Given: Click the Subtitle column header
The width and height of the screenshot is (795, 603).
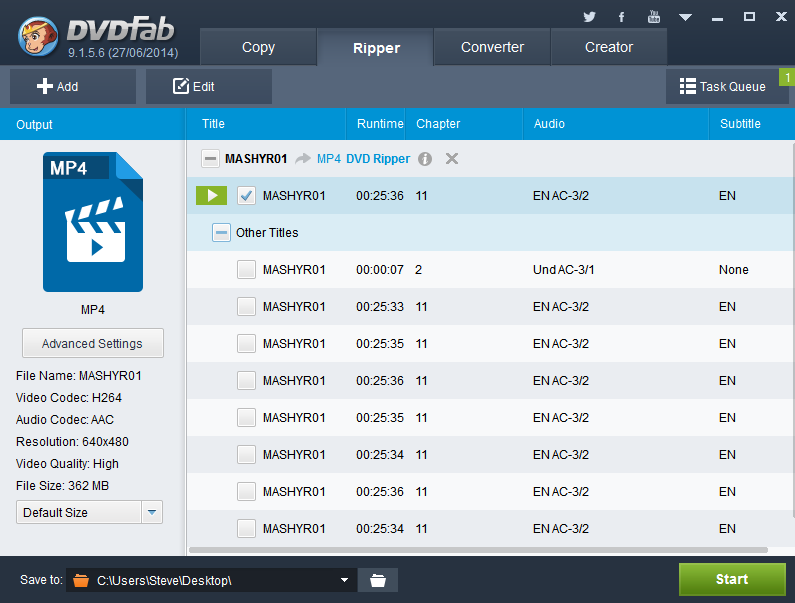Looking at the screenshot, I should 752,124.
